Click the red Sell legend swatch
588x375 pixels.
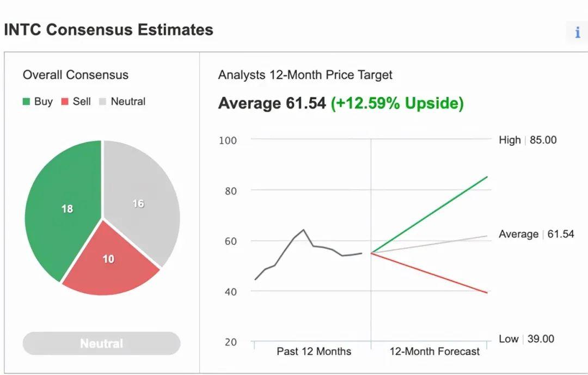pos(64,102)
